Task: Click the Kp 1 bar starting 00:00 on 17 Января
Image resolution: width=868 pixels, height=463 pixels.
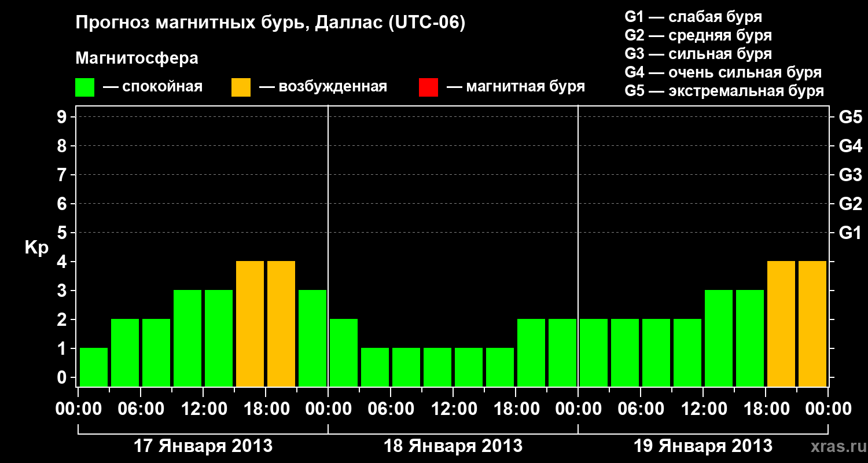Action: pos(94,367)
